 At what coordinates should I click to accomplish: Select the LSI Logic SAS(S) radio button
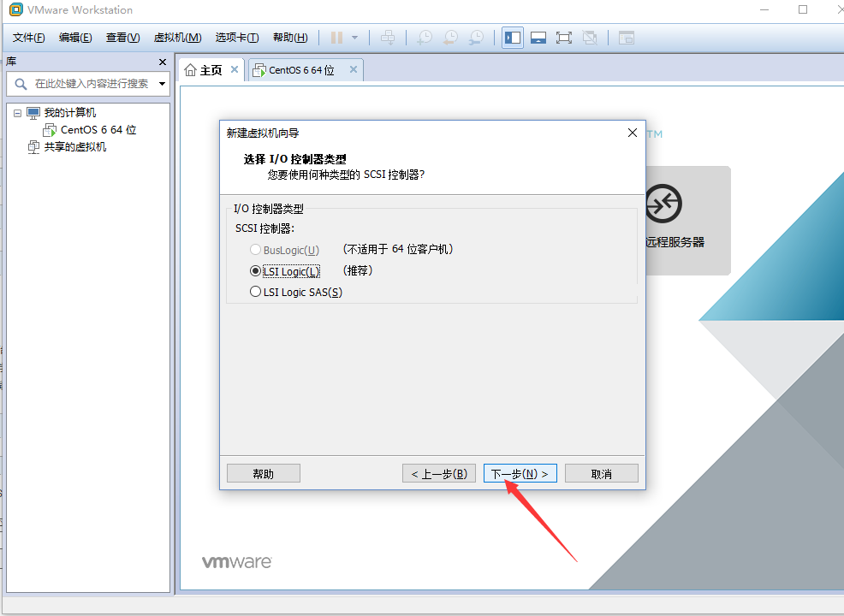(256, 292)
